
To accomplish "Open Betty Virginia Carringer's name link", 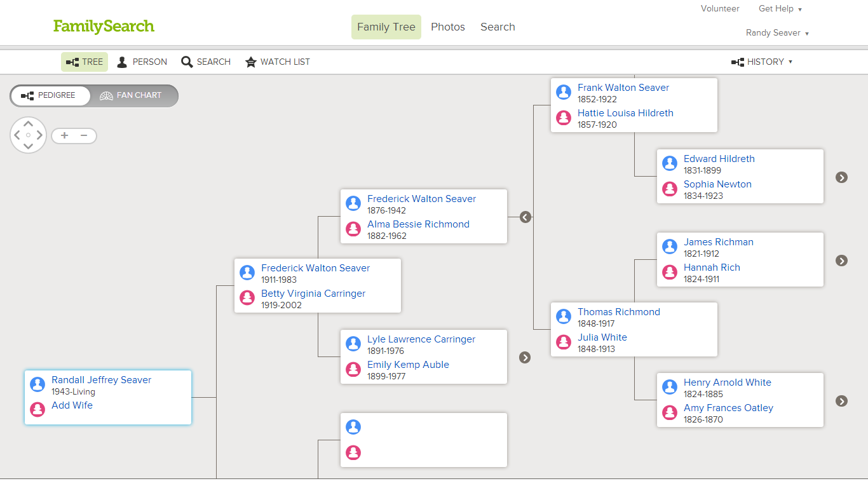I will pyautogui.click(x=313, y=294).
